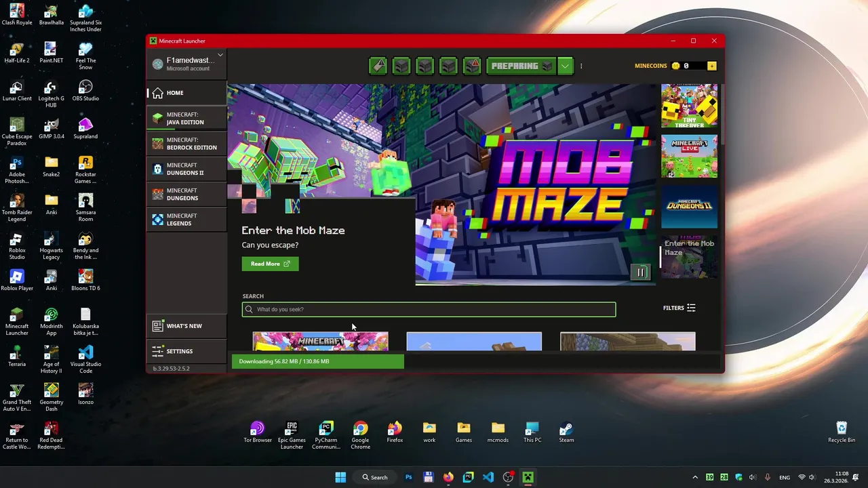Open Minecraft Dungeons II in sidebar
868x488 pixels.
pyautogui.click(x=186, y=169)
